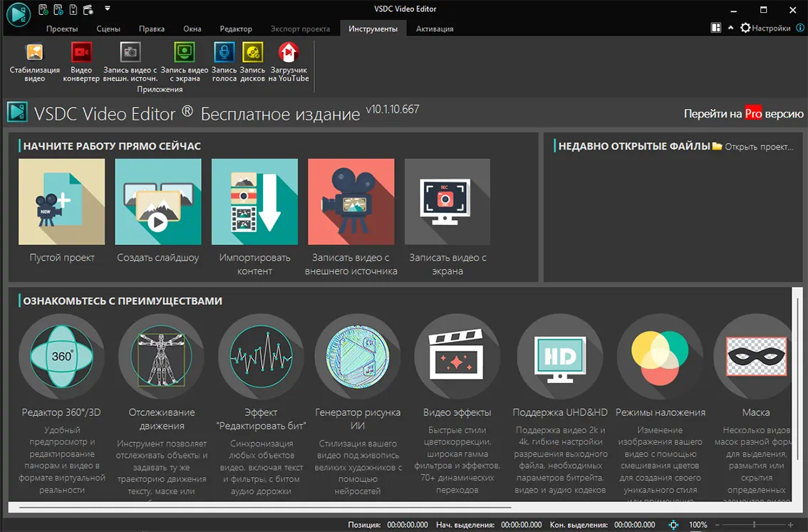Click the fit-to-screen icon in status bar
The image size is (808, 532).
(673, 525)
